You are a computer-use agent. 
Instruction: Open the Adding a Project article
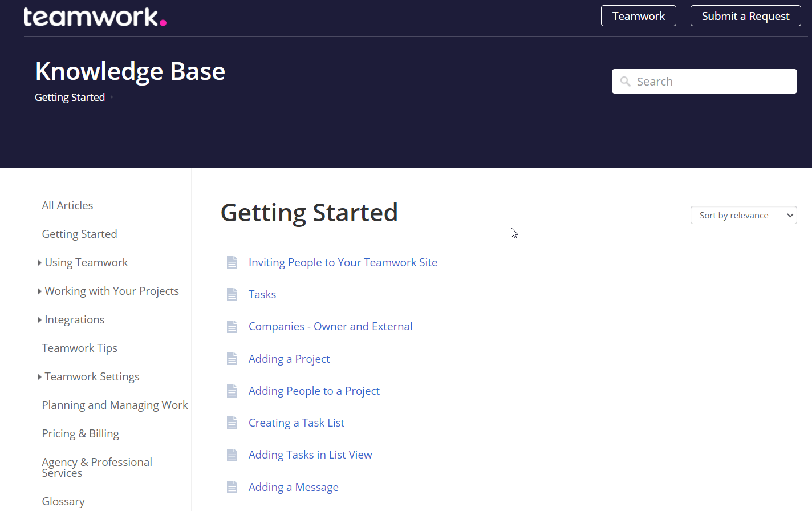pyautogui.click(x=289, y=359)
